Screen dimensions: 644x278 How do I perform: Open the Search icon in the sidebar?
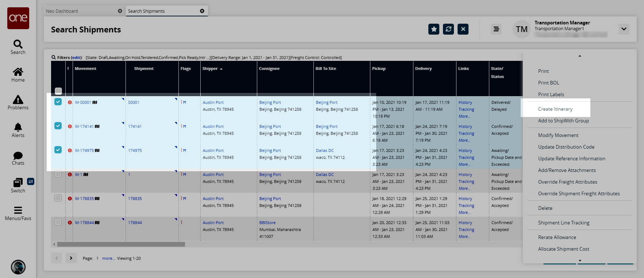[x=18, y=44]
